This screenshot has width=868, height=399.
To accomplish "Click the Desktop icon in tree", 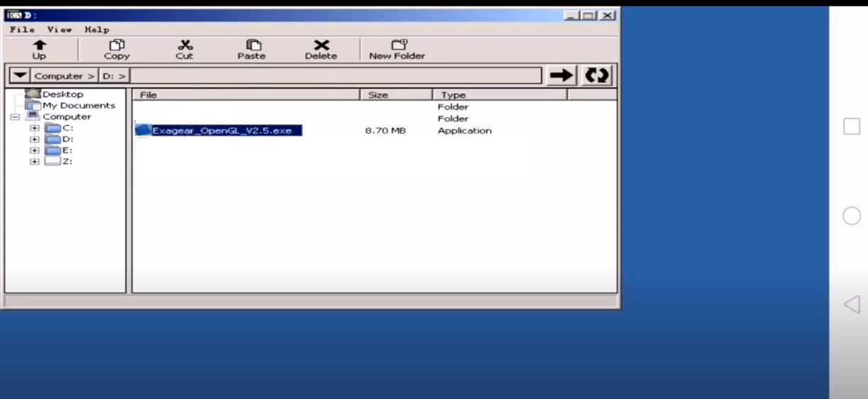I will click(33, 94).
